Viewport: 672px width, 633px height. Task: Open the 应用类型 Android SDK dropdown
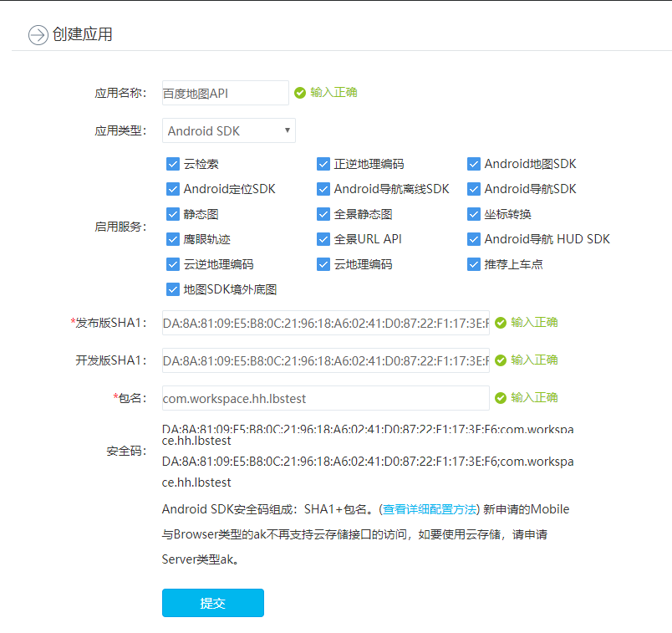(x=229, y=130)
